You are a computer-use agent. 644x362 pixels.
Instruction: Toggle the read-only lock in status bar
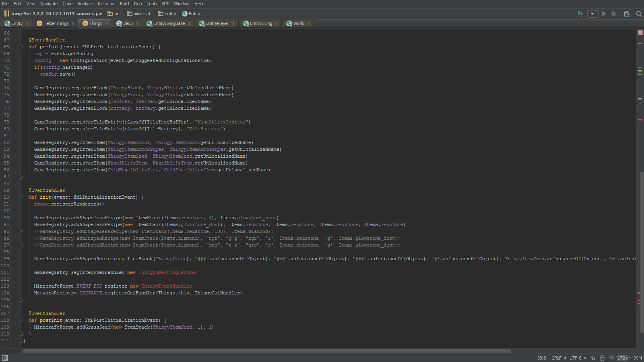point(593,358)
